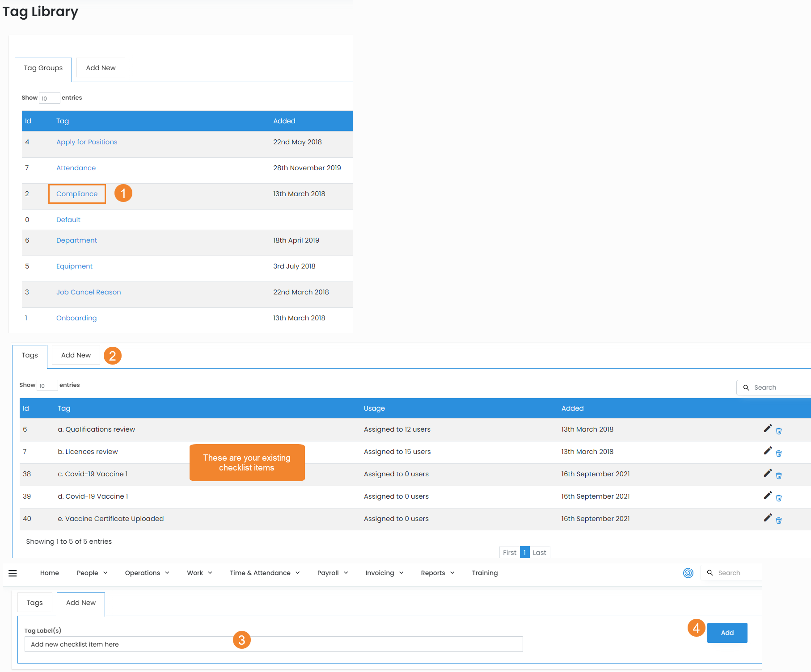Image resolution: width=811 pixels, height=672 pixels.
Task: Delete the Licences review tag
Action: 779,454
